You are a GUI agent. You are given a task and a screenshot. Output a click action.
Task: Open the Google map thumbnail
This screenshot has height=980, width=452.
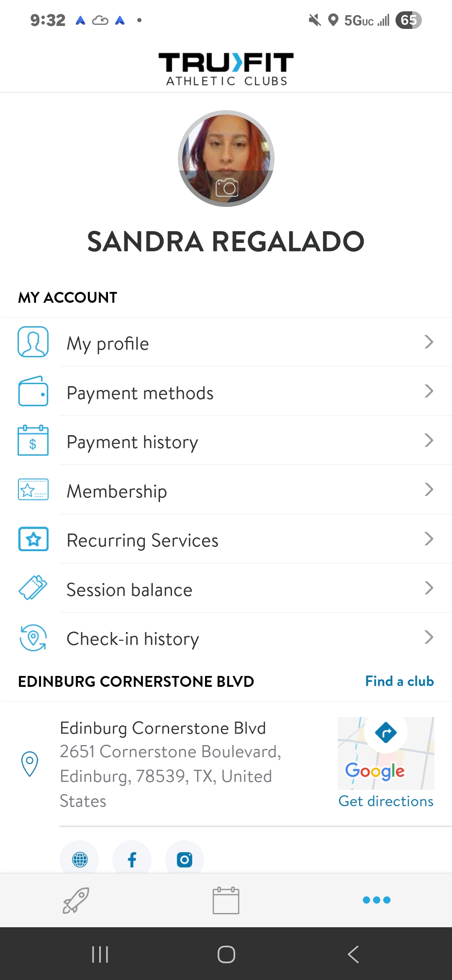[x=386, y=753]
